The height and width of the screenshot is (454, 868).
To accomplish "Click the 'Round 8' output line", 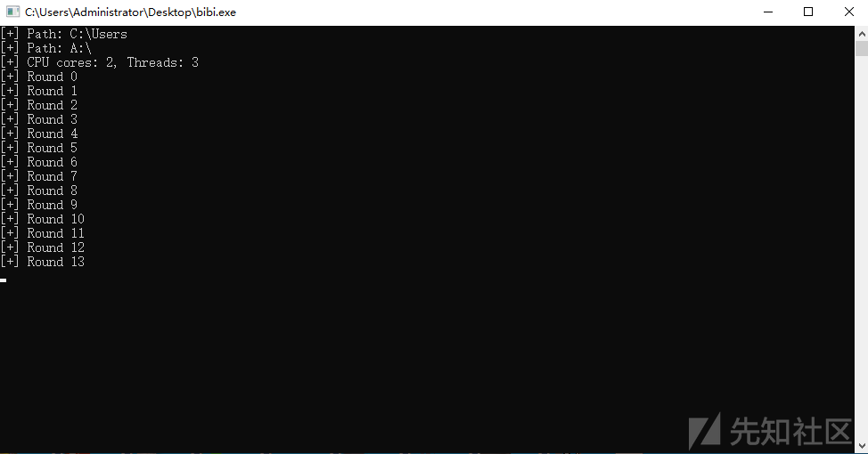I will 38,191.
